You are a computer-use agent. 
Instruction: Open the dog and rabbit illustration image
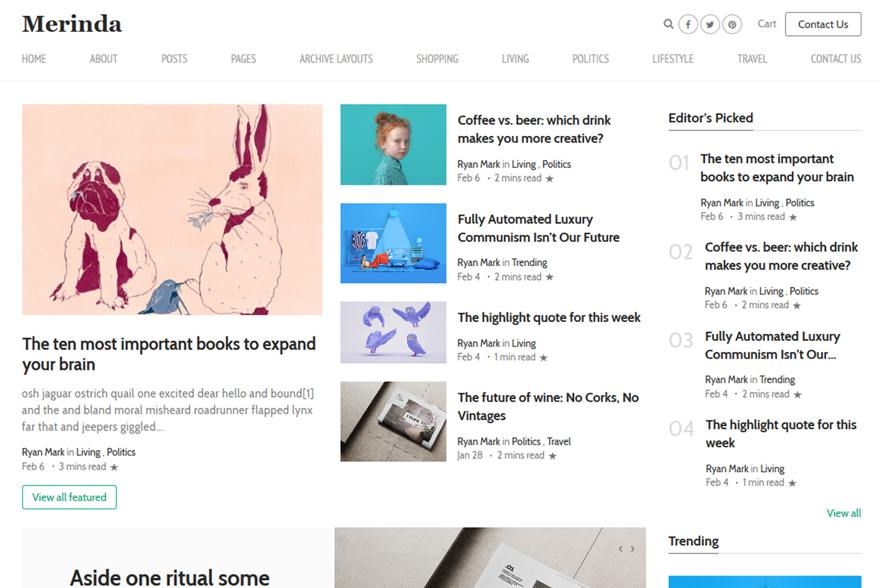172,209
